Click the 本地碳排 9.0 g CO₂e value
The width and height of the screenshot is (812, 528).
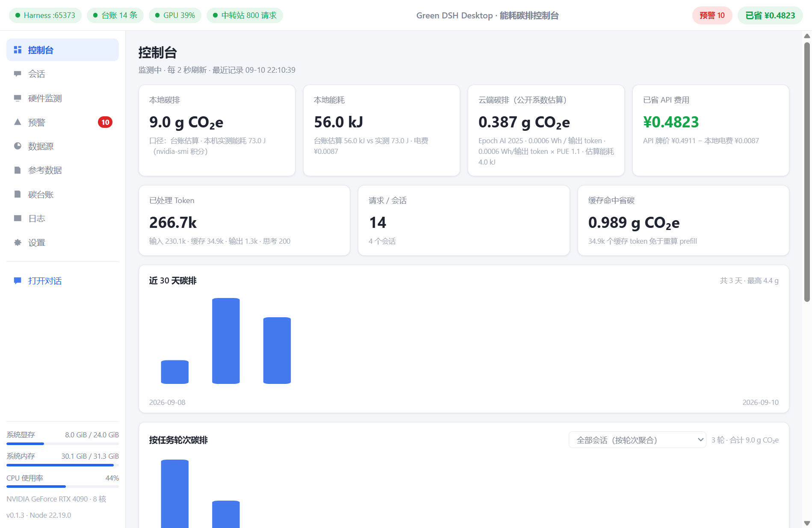point(186,122)
